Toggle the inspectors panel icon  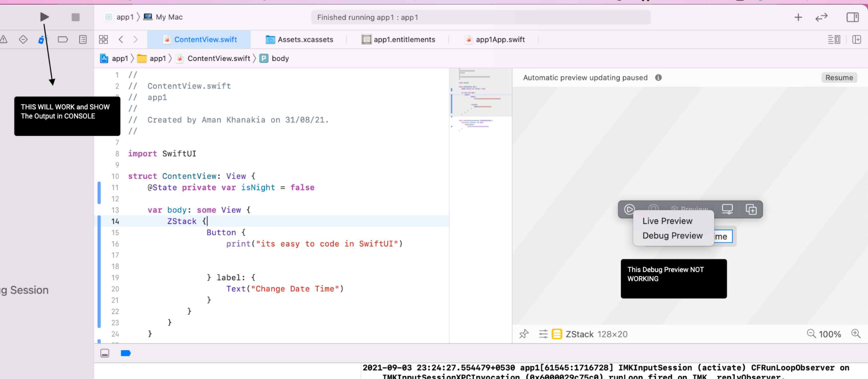pos(852,17)
